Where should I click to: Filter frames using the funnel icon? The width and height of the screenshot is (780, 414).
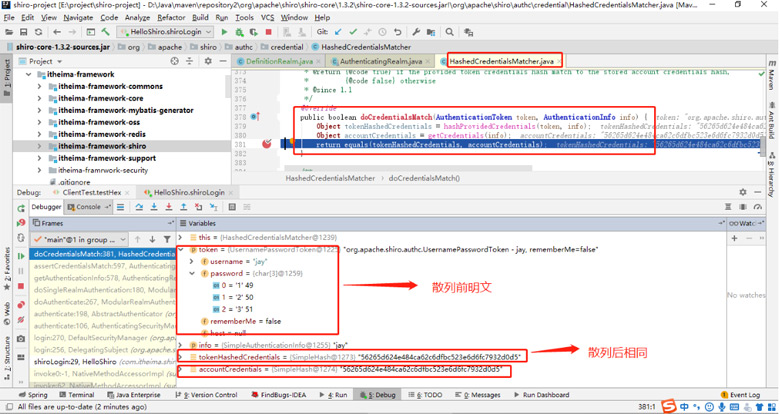click(167, 239)
